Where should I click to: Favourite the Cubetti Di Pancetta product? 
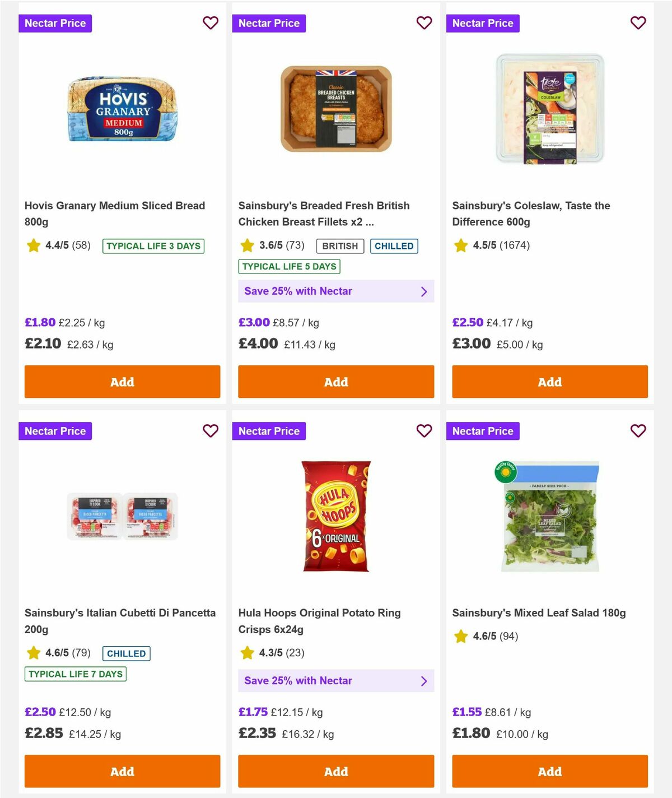click(211, 431)
